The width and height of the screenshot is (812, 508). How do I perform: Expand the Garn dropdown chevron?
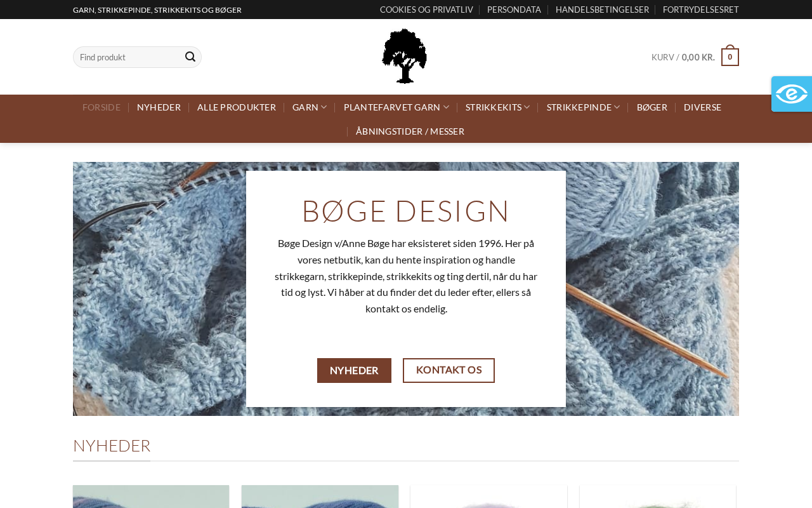324,107
